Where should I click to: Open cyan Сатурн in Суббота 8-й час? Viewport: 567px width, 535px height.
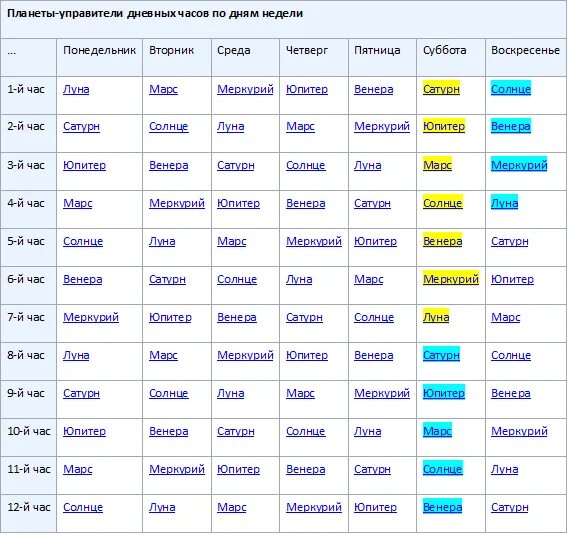pyautogui.click(x=441, y=355)
